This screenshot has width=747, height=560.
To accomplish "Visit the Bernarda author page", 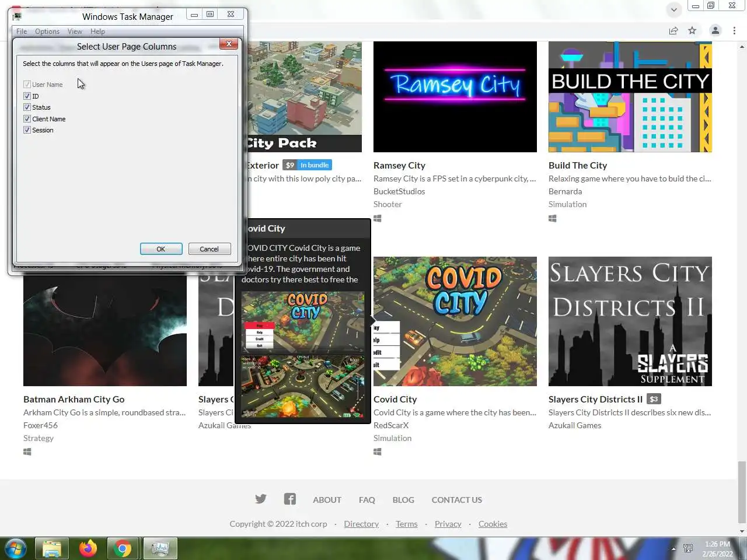I will pos(565,191).
